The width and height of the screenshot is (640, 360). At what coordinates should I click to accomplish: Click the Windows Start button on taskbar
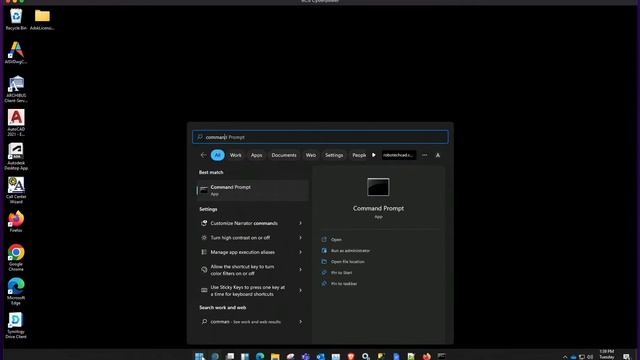point(199,356)
